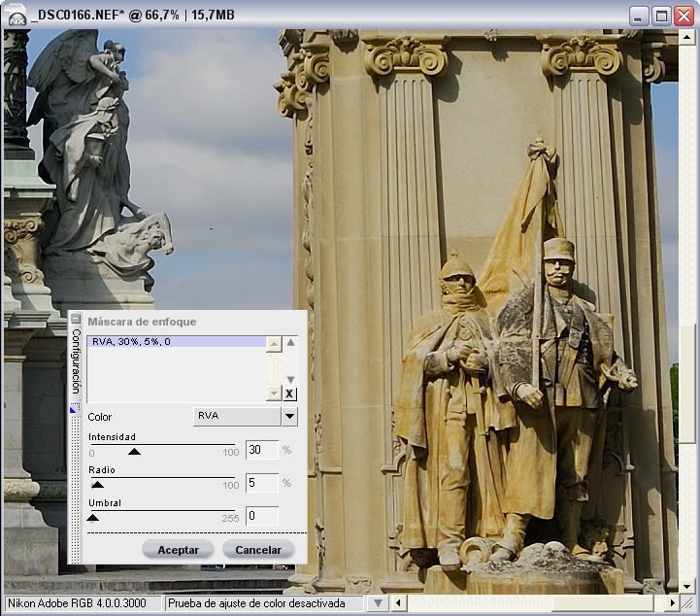Image resolution: width=700 pixels, height=616 pixels.
Task: Click the Cancelar button
Action: pos(258,550)
